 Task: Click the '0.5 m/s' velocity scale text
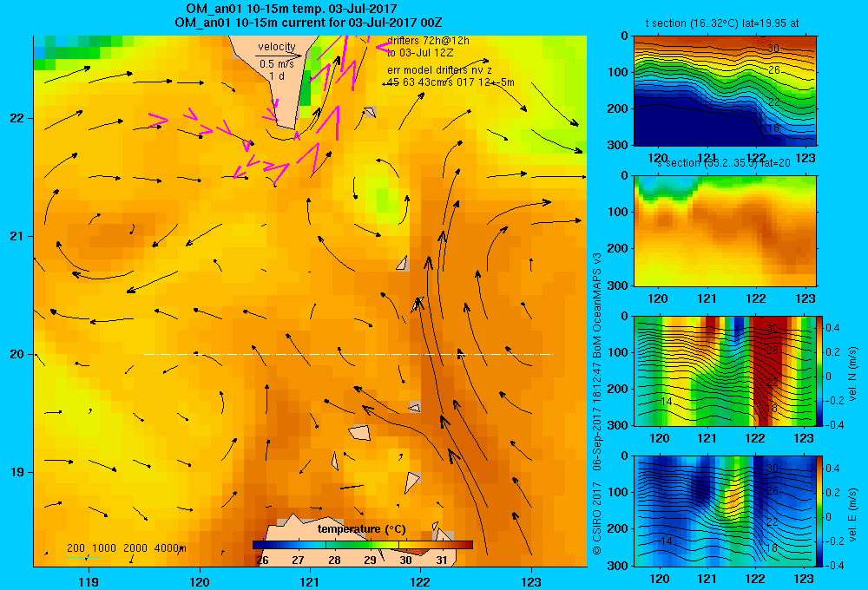[x=277, y=64]
